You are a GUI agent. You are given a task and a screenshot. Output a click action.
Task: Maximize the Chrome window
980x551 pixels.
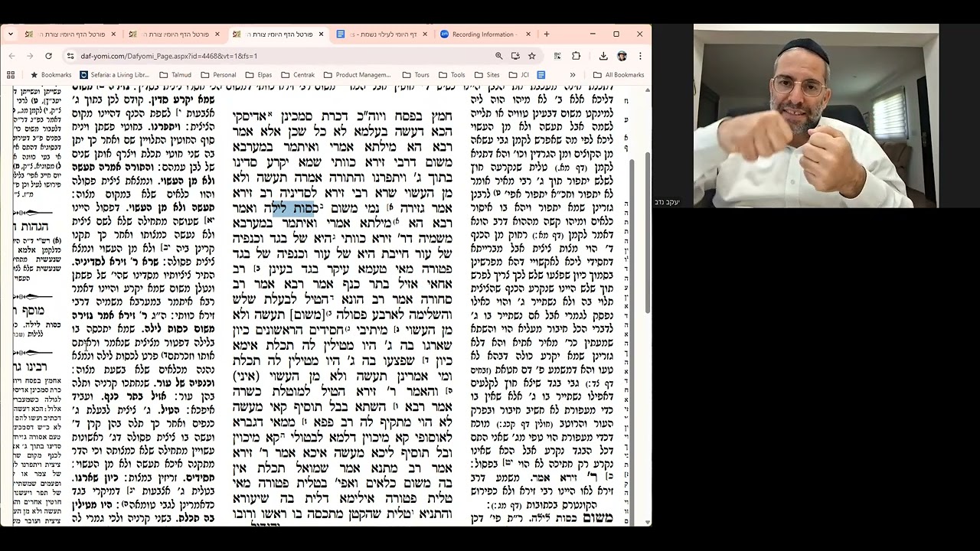[616, 34]
